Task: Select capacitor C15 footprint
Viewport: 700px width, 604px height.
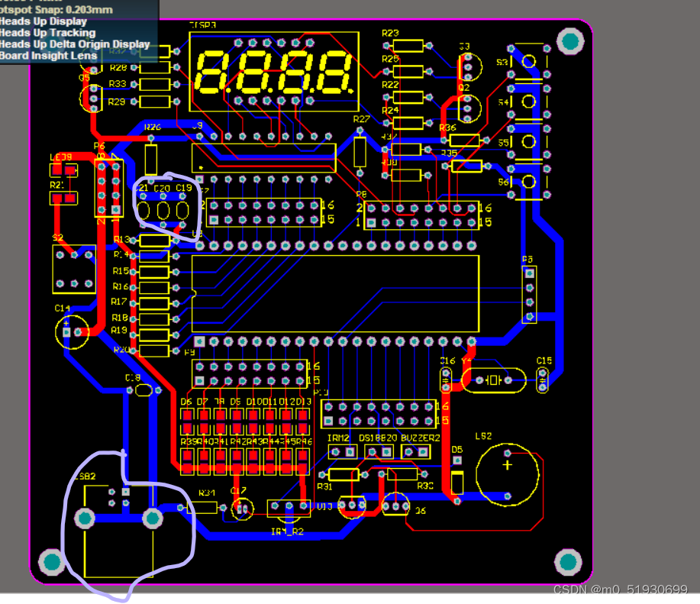Action: (x=543, y=380)
